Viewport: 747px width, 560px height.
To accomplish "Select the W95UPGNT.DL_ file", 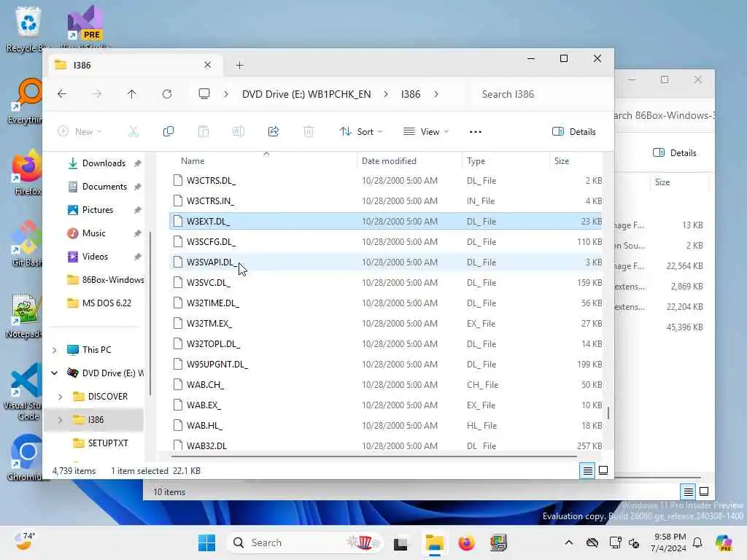I will click(386, 365).
